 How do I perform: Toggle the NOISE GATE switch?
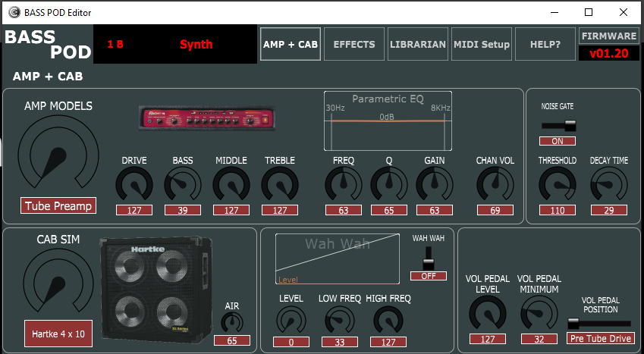point(558,126)
